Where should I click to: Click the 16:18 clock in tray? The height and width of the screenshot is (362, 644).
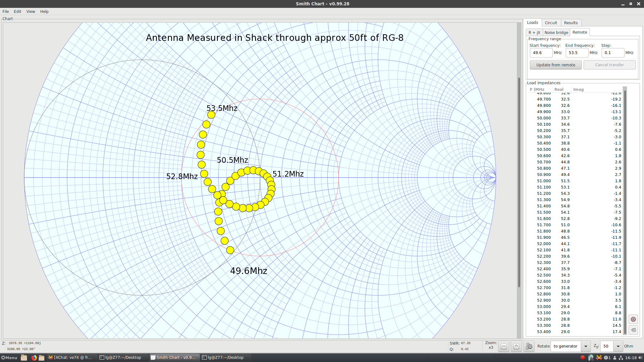[631, 358]
